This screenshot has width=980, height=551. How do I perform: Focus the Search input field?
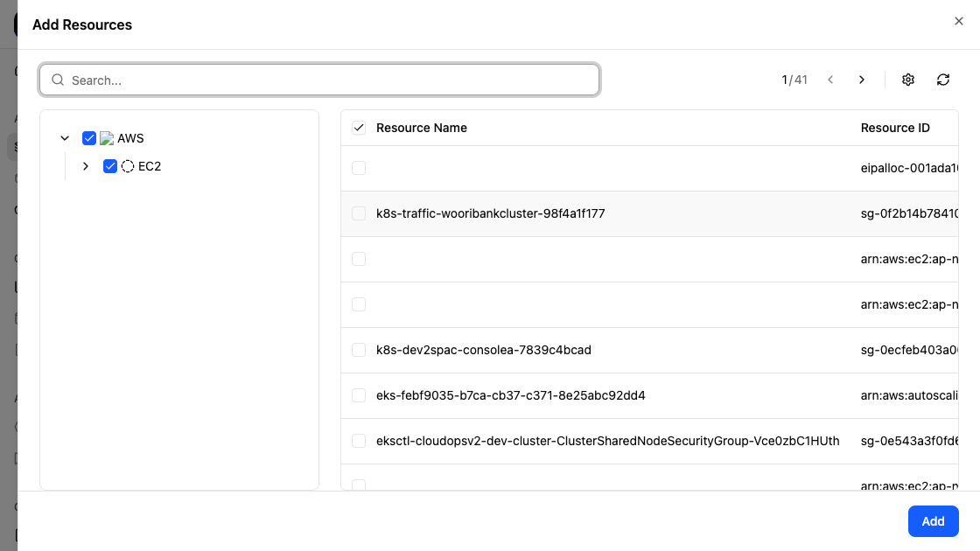(x=331, y=80)
